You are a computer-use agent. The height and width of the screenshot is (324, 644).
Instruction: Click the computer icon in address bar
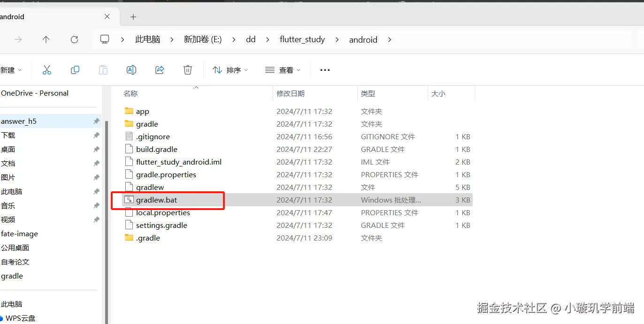(x=105, y=39)
